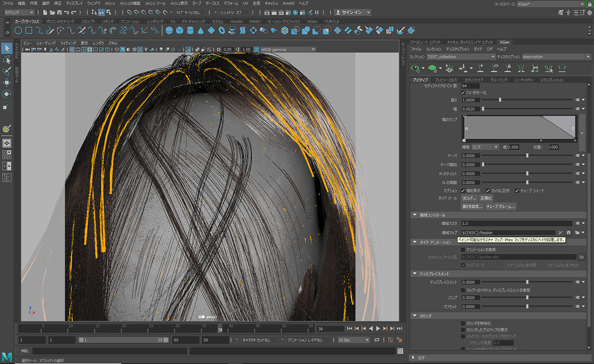The image size is (594, 364).
Task: Click the save icon beside 領域マップ field
Action: tap(568, 232)
